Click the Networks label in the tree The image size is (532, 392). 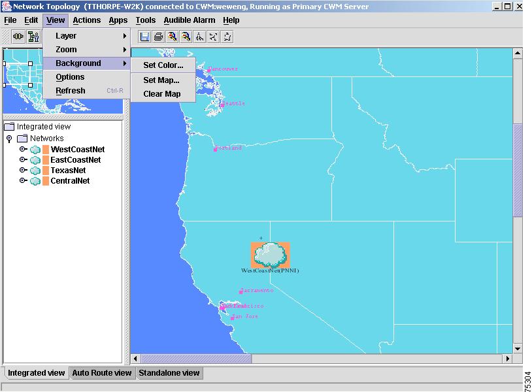(47, 139)
